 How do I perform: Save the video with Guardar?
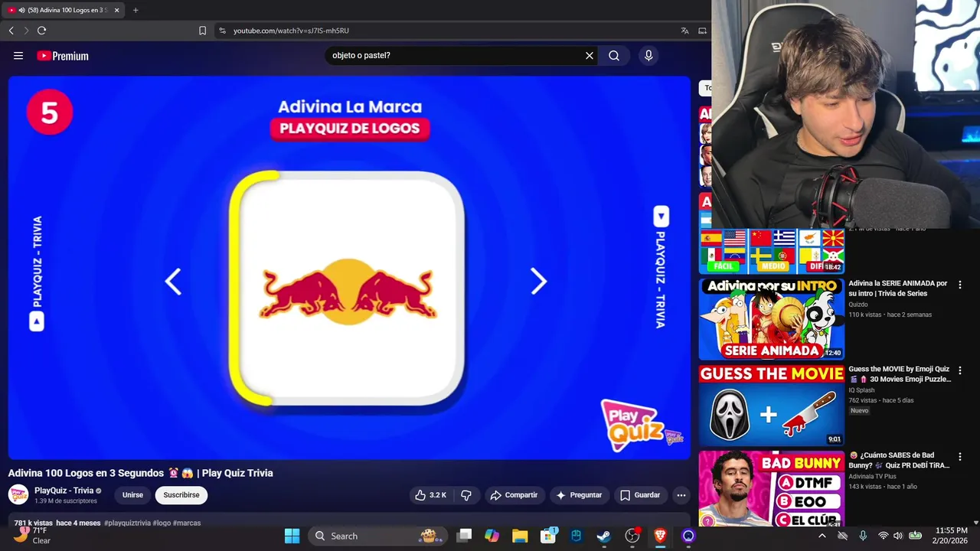pos(640,495)
